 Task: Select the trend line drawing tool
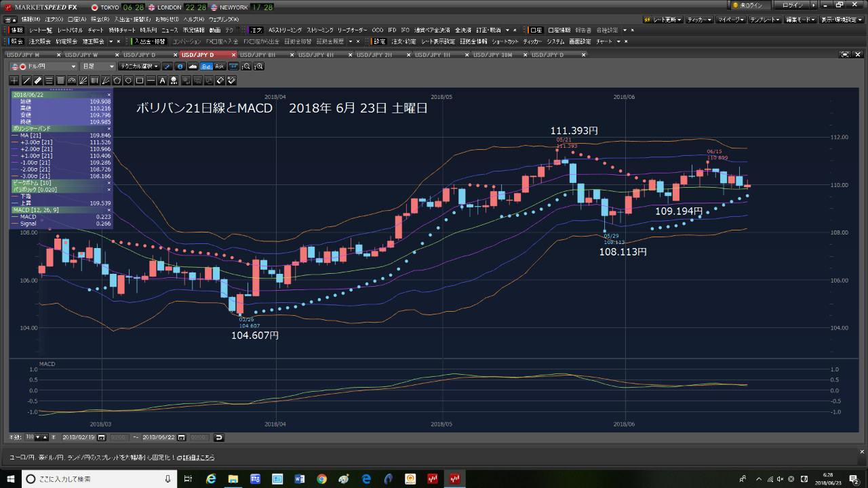tap(26, 81)
